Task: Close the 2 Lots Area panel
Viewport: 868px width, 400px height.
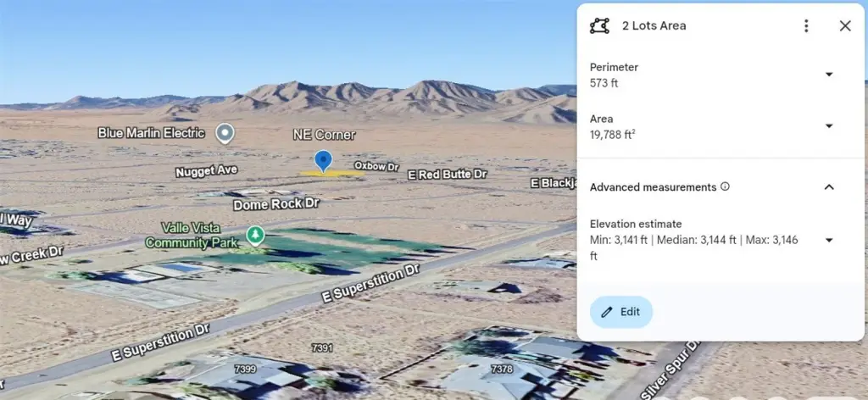Action: (x=845, y=25)
